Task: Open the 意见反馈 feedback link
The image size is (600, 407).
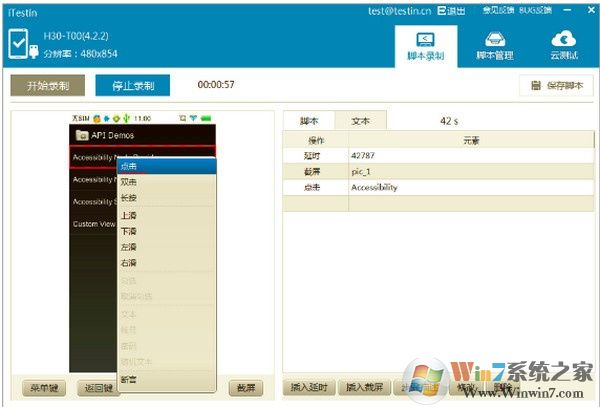Action: 498,10
